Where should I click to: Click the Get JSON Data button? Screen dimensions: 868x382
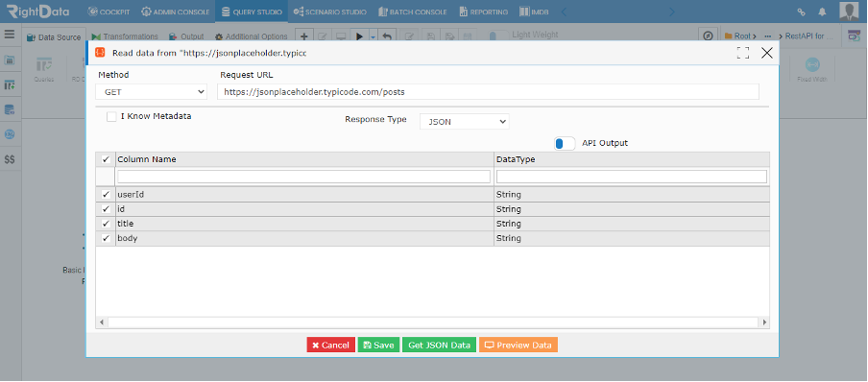point(439,345)
